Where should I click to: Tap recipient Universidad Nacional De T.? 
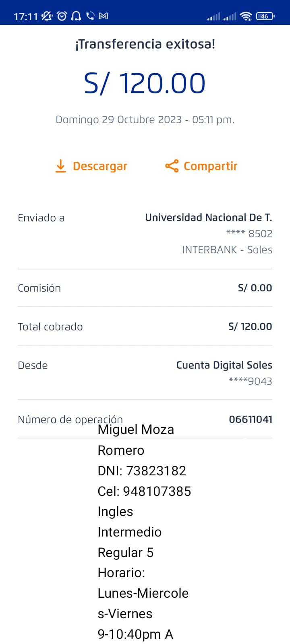click(208, 218)
